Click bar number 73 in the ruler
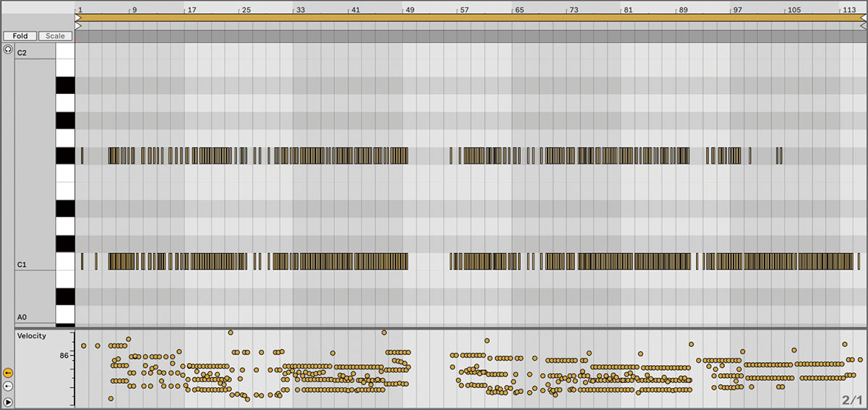The width and height of the screenshot is (868, 410). (573, 10)
